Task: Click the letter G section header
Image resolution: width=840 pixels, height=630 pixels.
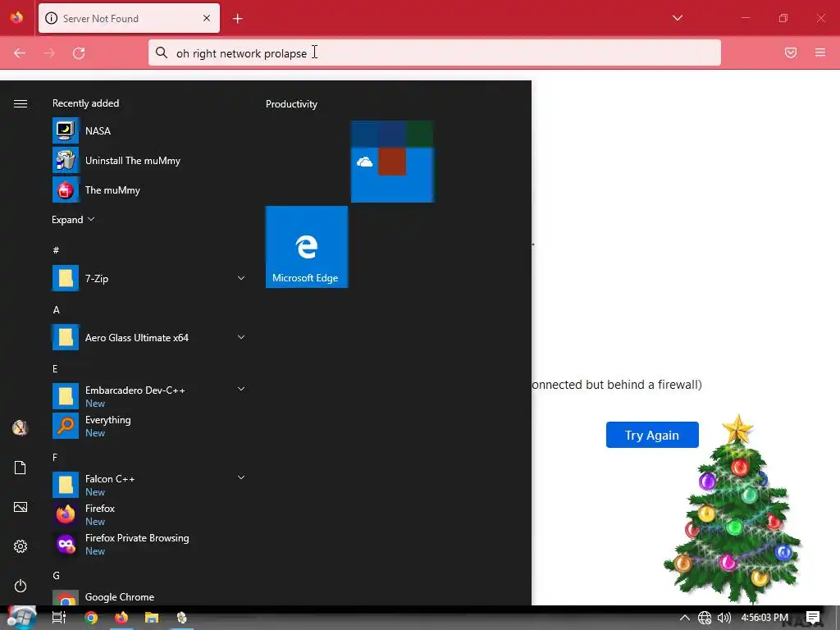Action: [57, 575]
